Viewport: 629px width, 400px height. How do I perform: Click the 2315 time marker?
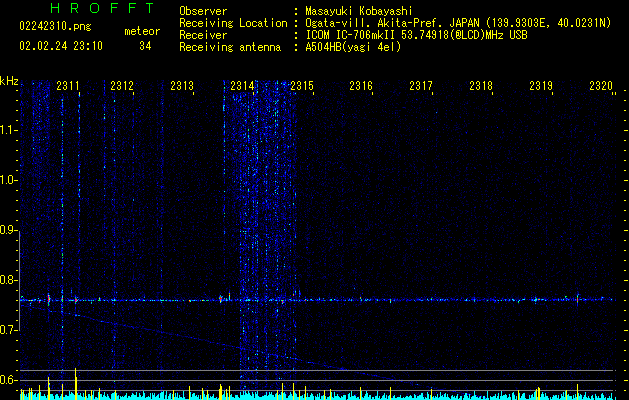pyautogui.click(x=302, y=86)
